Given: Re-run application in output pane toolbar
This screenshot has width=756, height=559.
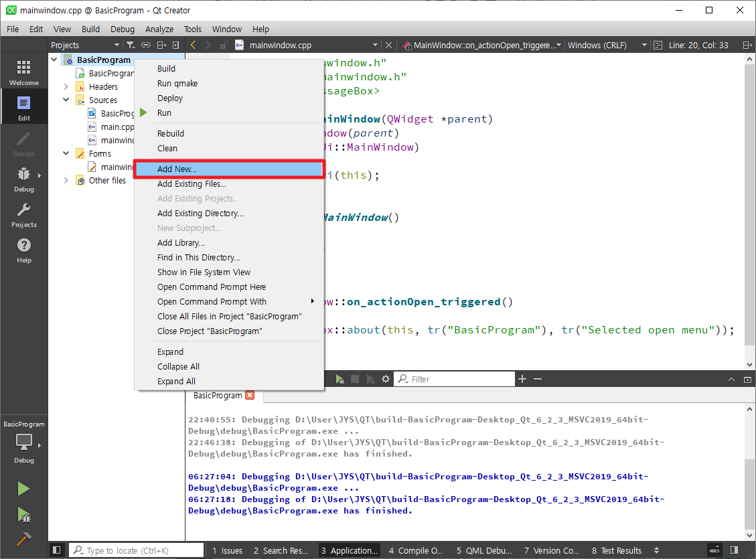Looking at the screenshot, I should pos(340,380).
